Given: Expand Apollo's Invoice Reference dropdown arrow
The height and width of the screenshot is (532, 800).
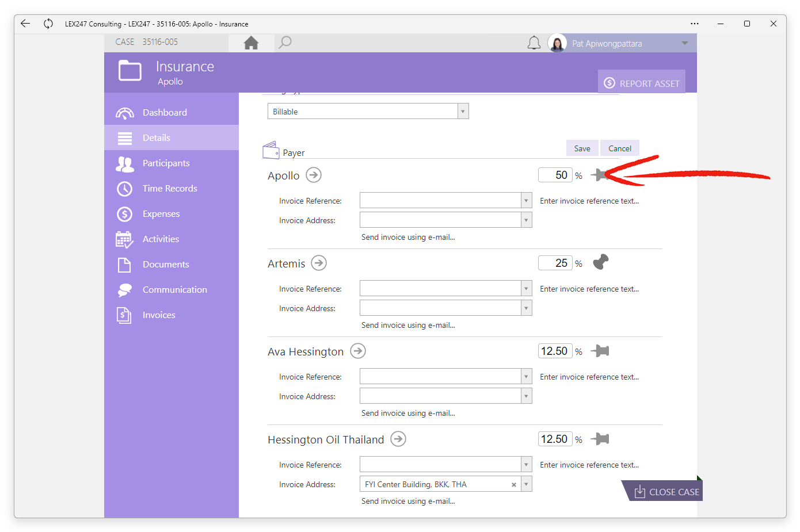Looking at the screenshot, I should (526, 201).
